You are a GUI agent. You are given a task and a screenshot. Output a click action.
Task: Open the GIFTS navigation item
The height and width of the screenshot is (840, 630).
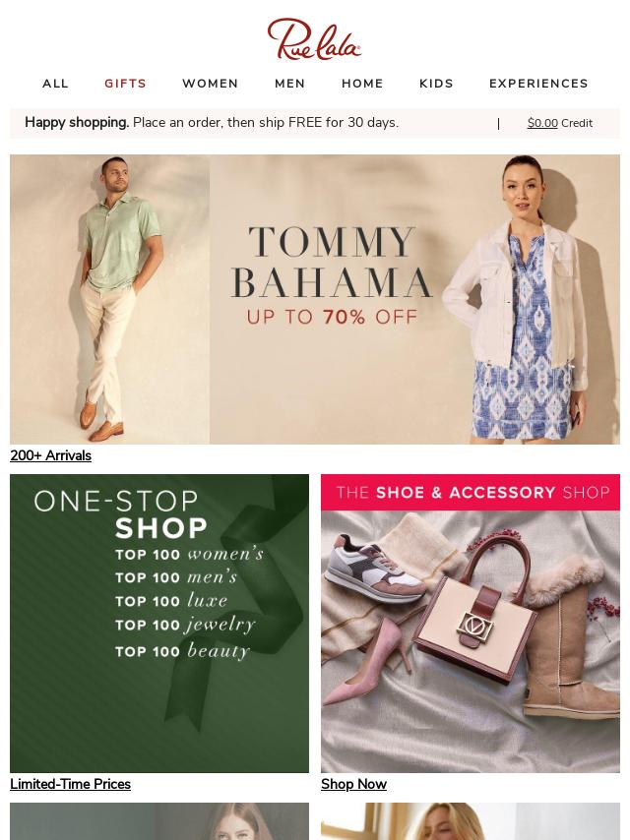click(x=125, y=84)
